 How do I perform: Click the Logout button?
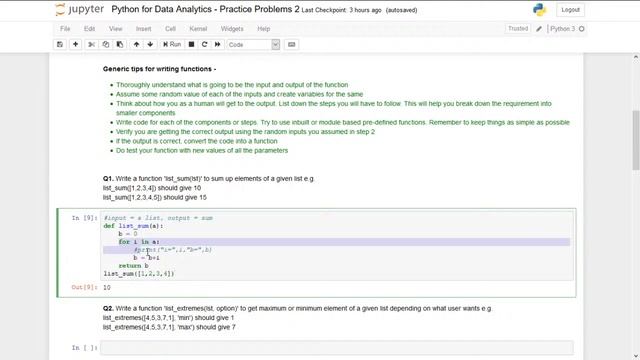[x=570, y=10]
